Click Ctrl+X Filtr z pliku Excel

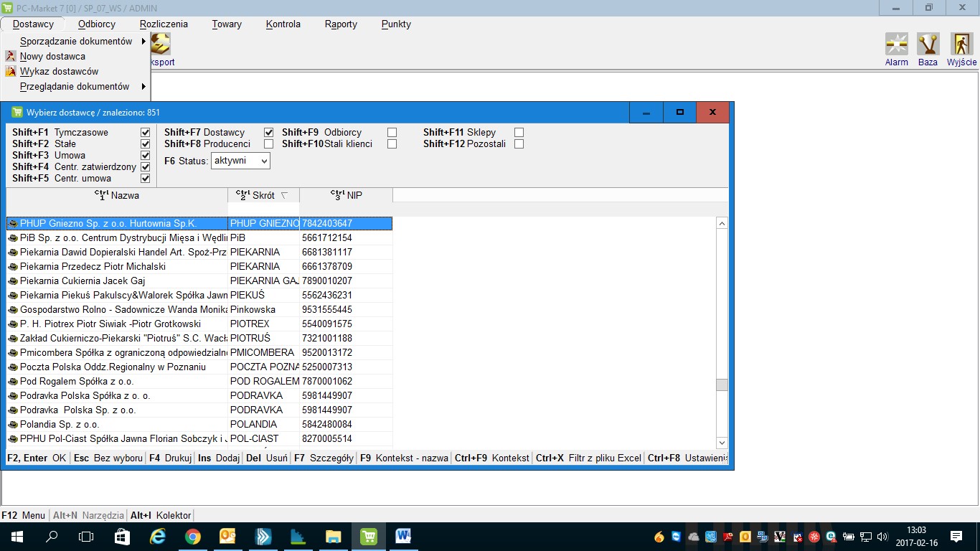588,458
